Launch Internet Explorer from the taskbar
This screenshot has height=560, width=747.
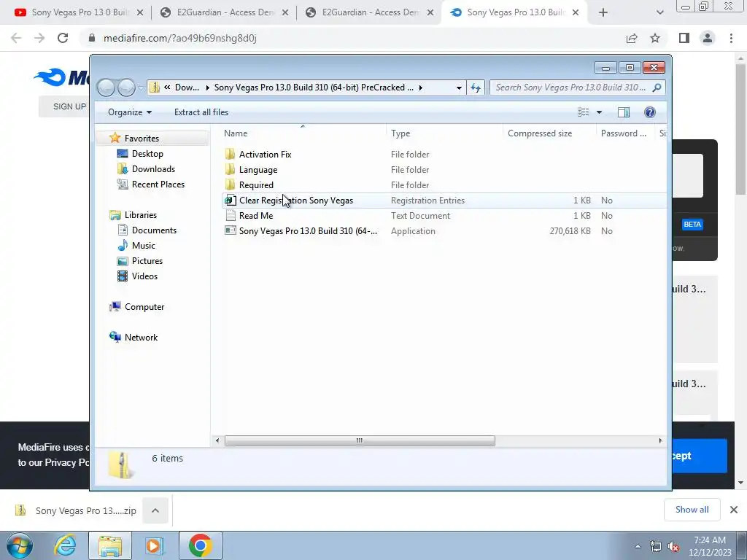point(65,545)
